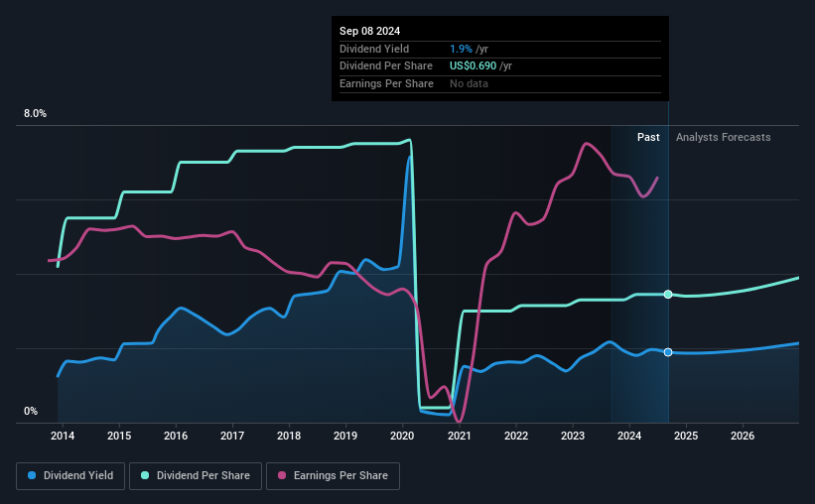Click the 2021 x-axis label

[460, 436]
